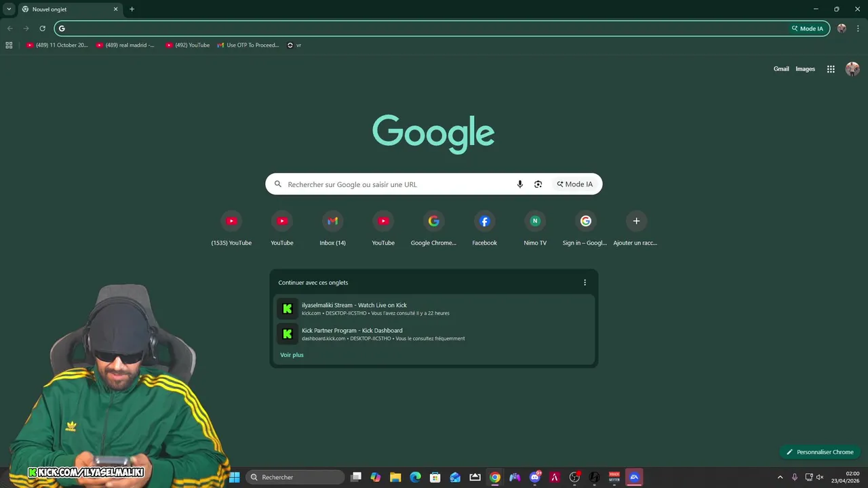Expand the tab search dropdown arrow

tap(9, 9)
